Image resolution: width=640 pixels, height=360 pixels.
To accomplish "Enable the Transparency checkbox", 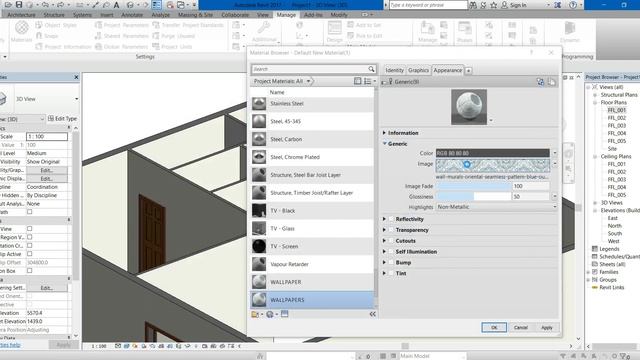I will pyautogui.click(x=391, y=230).
